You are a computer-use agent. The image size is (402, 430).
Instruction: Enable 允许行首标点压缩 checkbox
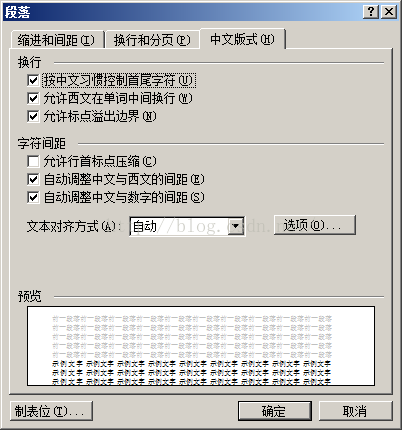[x=33, y=162]
